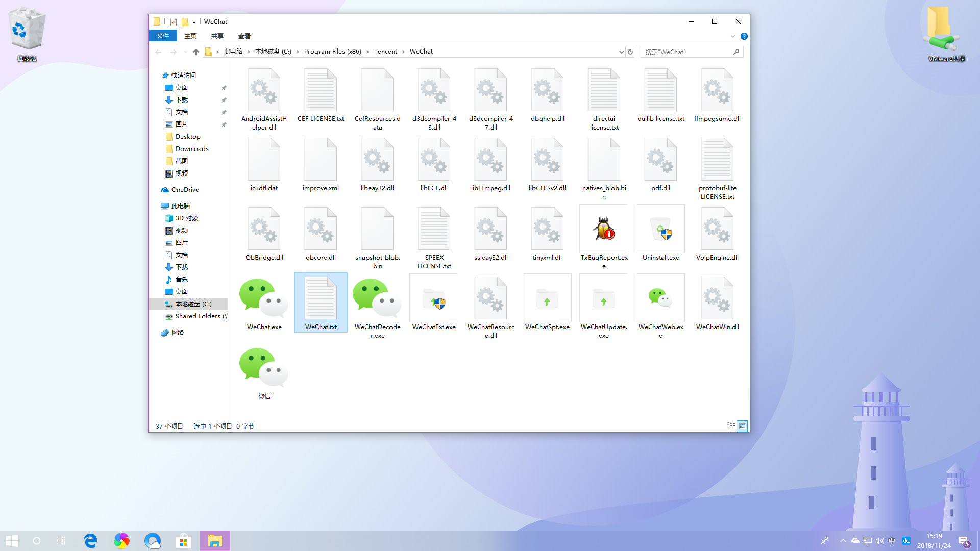Screen dimensions: 980x551
Task: Open Quick Access Toolbar customize dropdown
Action: pos(194,22)
